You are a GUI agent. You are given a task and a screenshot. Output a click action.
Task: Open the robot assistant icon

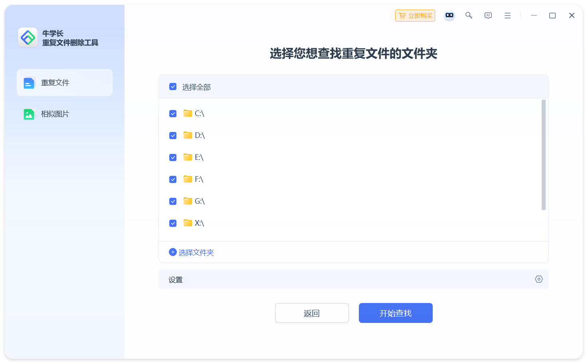pyautogui.click(x=449, y=16)
